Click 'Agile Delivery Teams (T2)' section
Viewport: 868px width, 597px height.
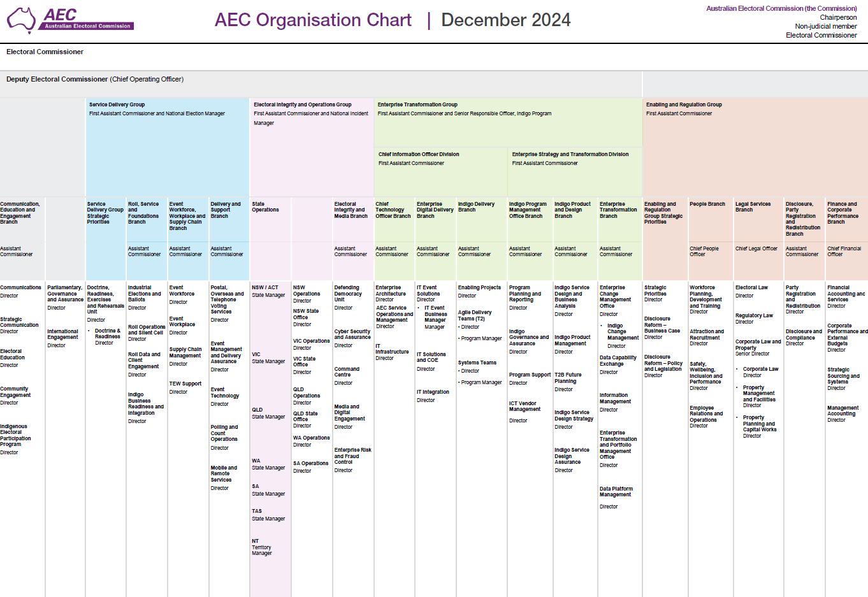(x=475, y=315)
